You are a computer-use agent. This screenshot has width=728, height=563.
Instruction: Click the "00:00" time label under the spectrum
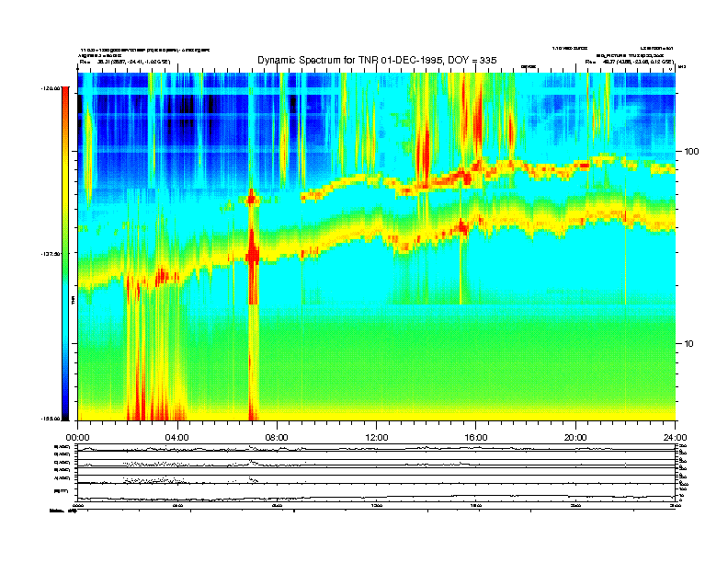77,438
